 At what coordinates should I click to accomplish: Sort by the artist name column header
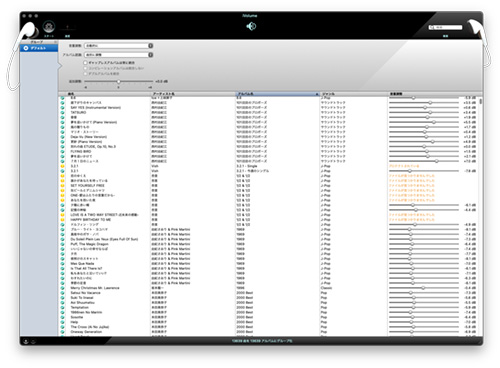point(193,94)
